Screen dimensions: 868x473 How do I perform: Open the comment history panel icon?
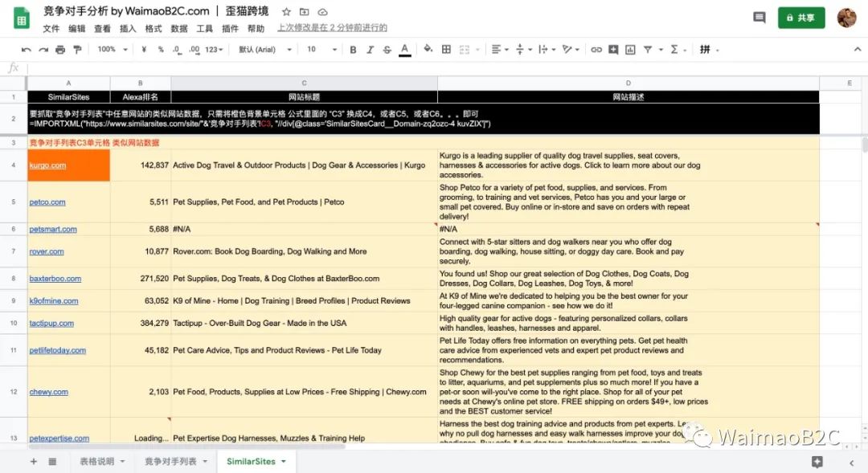click(x=759, y=17)
